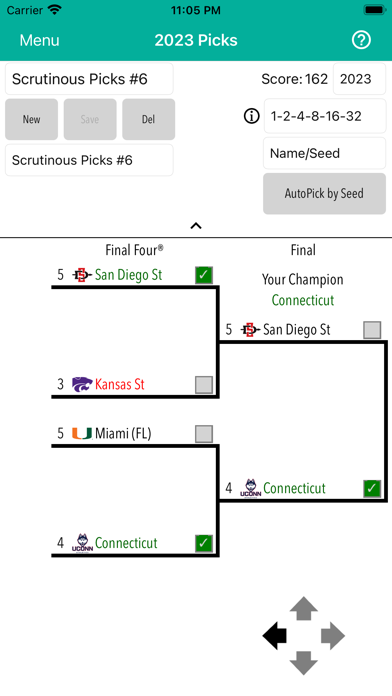Open the 1-2-4-8-16-32 scoring dropdown
392x696 pixels.
[325, 116]
